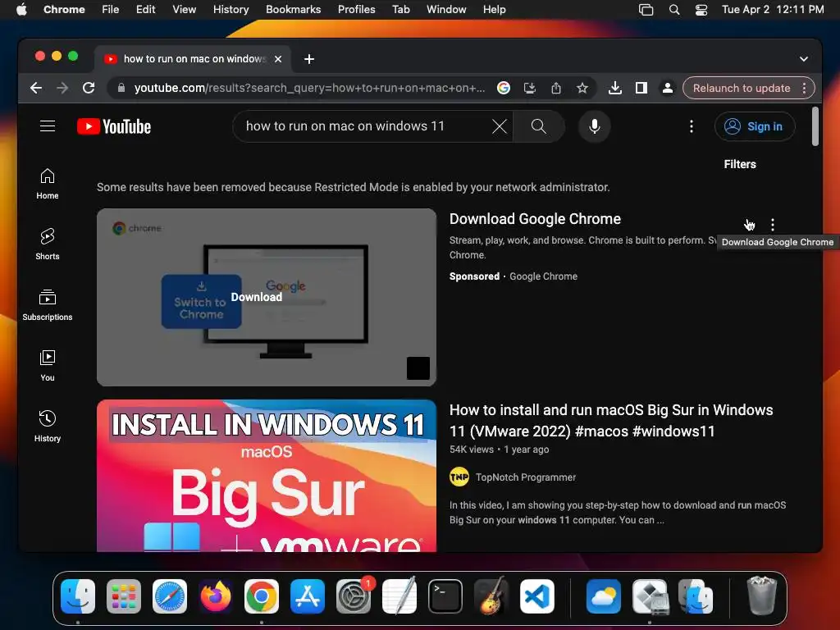This screenshot has width=840, height=630.
Task: Open the Bookmarks menu
Action: click(293, 10)
